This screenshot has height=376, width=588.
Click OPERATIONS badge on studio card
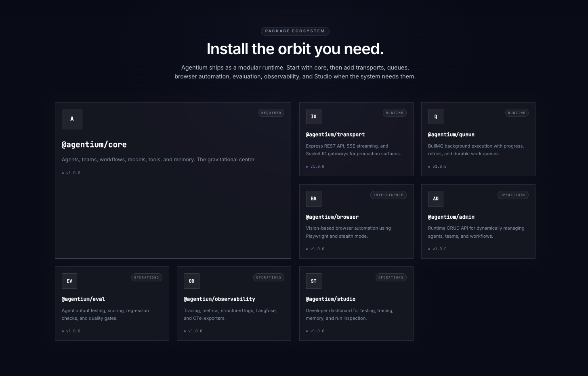(391, 277)
